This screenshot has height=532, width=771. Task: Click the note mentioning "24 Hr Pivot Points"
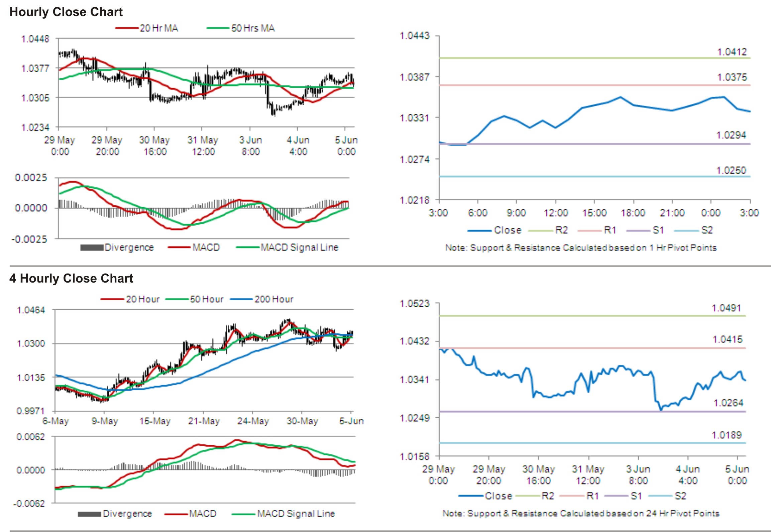pos(581,513)
